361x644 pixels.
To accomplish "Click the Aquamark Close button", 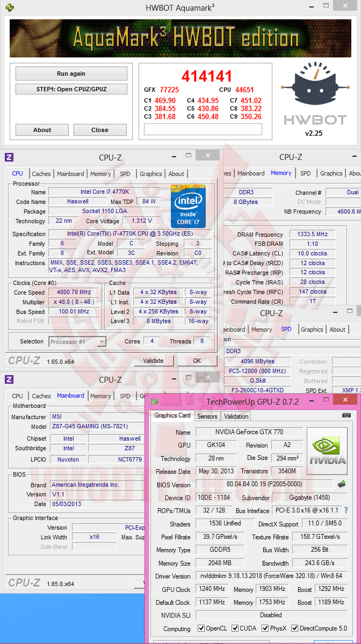I will [100, 130].
